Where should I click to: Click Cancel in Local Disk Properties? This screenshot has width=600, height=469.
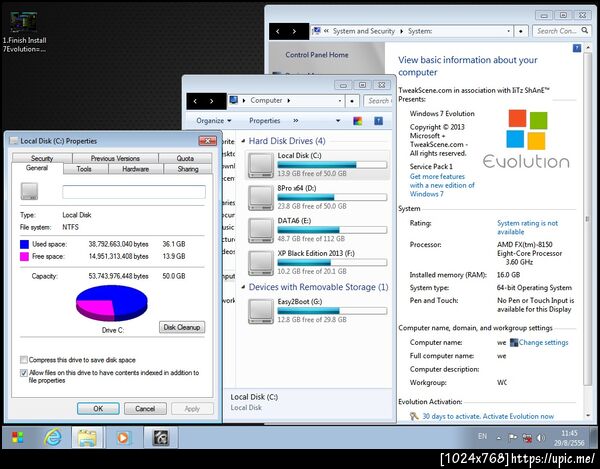pos(145,409)
